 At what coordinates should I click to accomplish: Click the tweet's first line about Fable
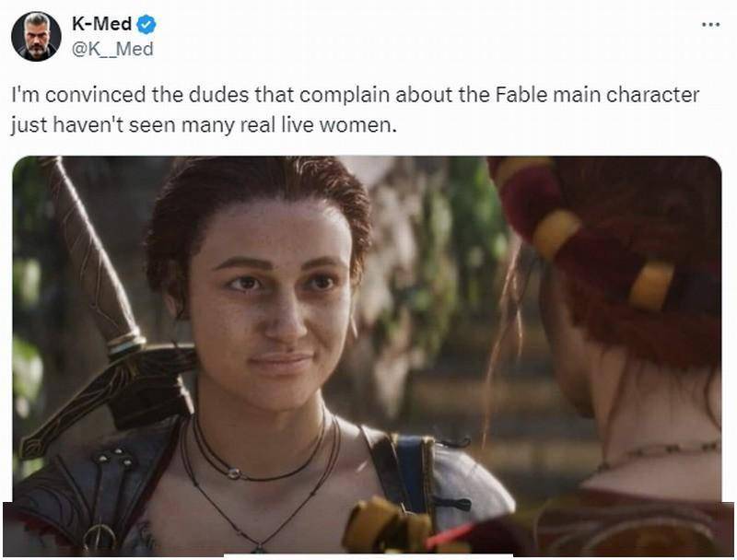356,95
